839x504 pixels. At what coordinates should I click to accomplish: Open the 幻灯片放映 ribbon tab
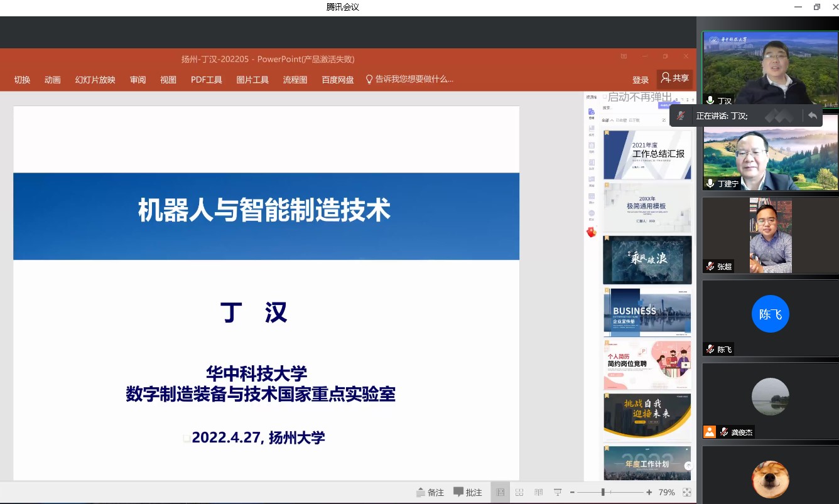tap(95, 80)
